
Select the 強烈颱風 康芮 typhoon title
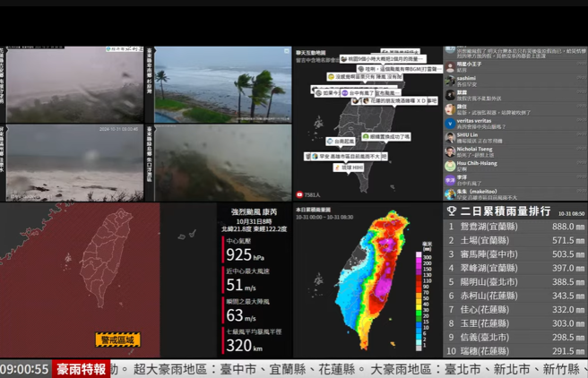pyautogui.click(x=255, y=212)
